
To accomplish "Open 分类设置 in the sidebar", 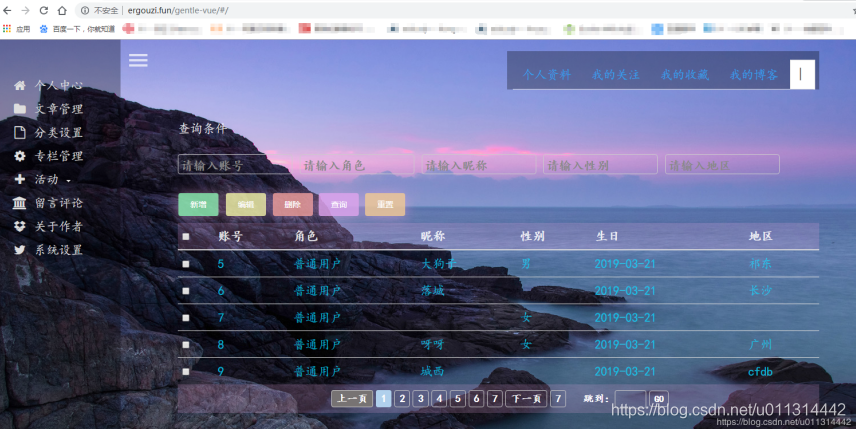I will [x=59, y=132].
